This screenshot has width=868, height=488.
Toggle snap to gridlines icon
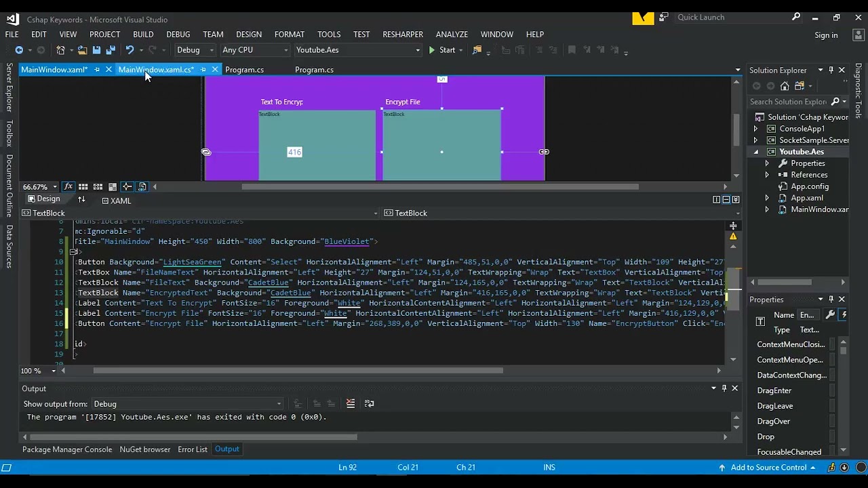click(x=98, y=187)
